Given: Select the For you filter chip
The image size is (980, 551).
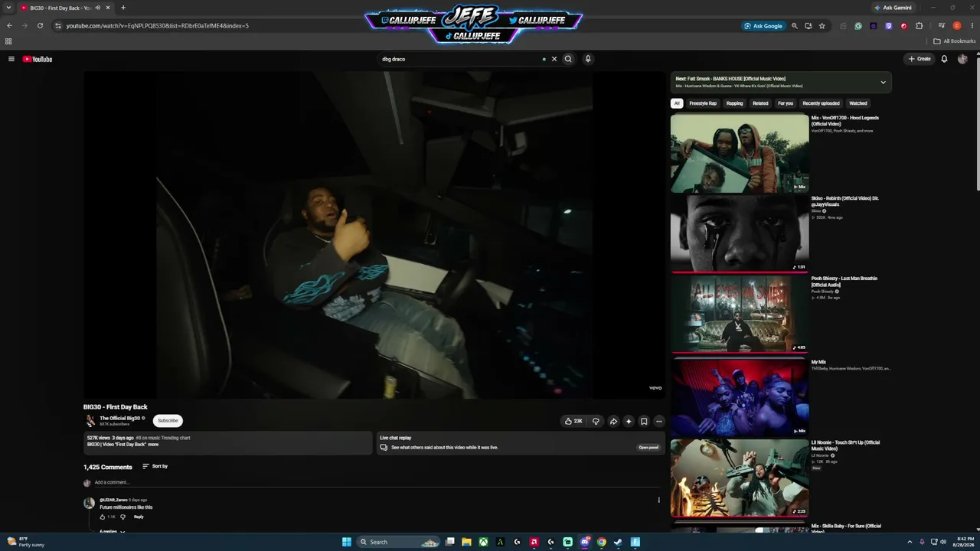Looking at the screenshot, I should coord(786,103).
